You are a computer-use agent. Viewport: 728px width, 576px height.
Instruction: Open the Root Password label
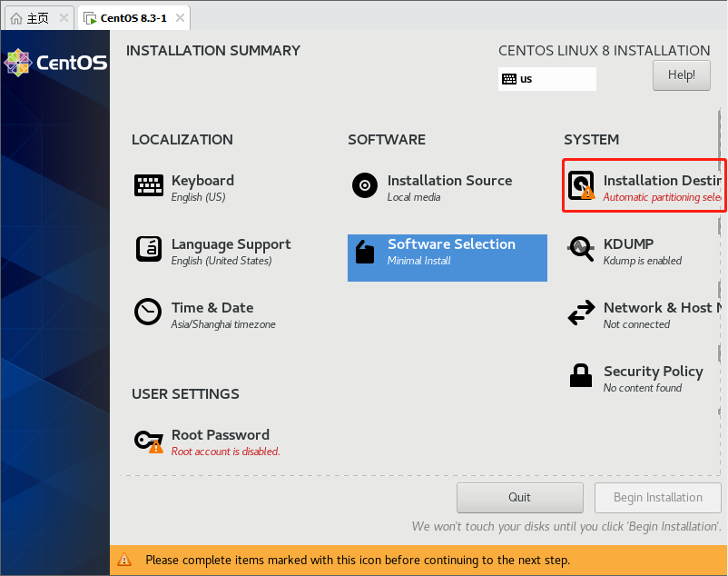coord(220,435)
